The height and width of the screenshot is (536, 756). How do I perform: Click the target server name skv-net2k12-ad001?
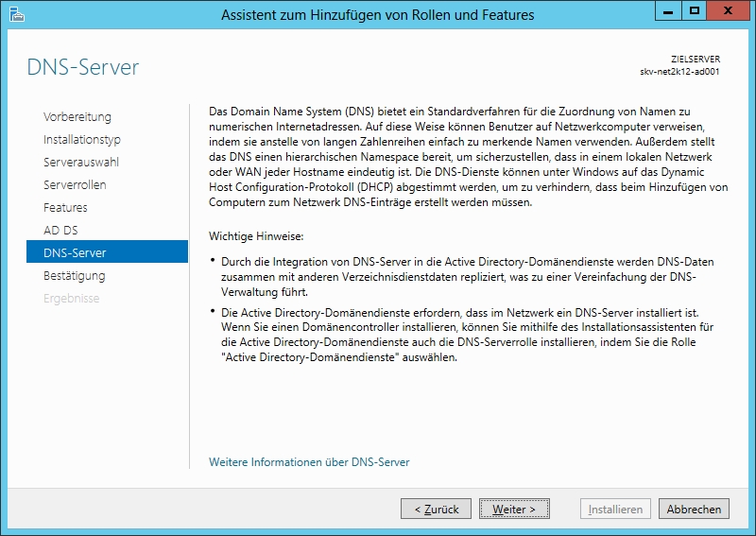coord(680,71)
